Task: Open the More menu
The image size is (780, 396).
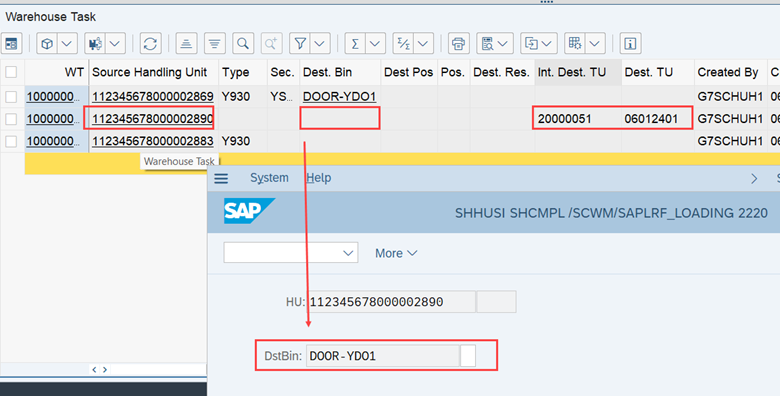Action: 396,253
